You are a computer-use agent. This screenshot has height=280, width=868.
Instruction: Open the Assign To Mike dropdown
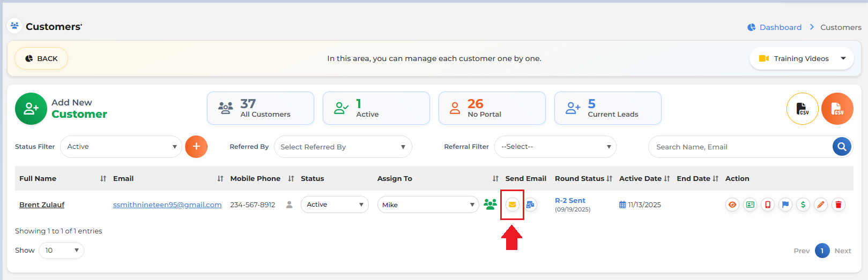click(x=428, y=205)
